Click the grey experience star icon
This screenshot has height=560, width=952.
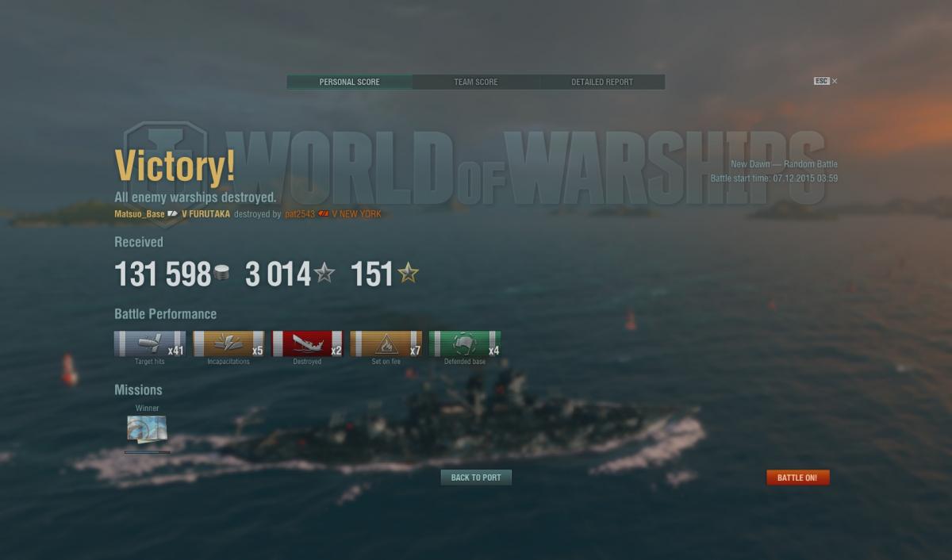tap(324, 274)
